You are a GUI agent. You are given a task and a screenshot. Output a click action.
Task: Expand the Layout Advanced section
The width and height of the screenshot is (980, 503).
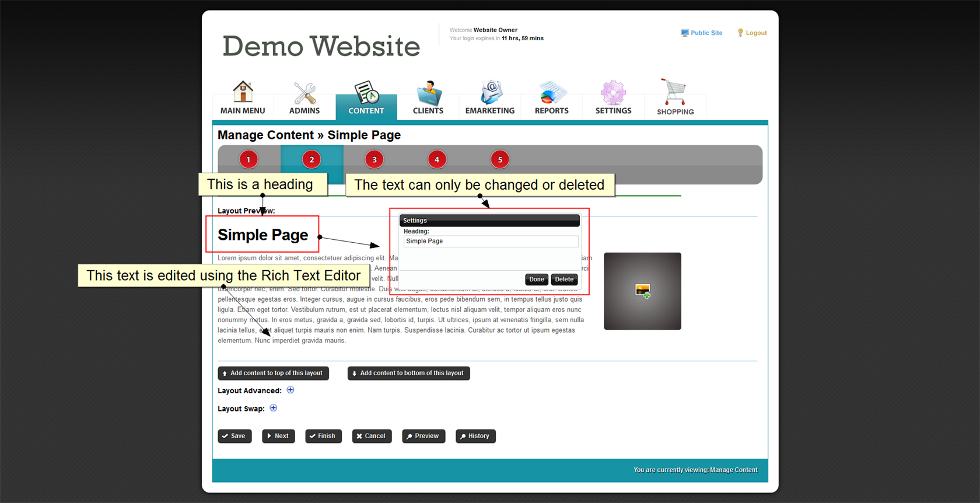290,390
